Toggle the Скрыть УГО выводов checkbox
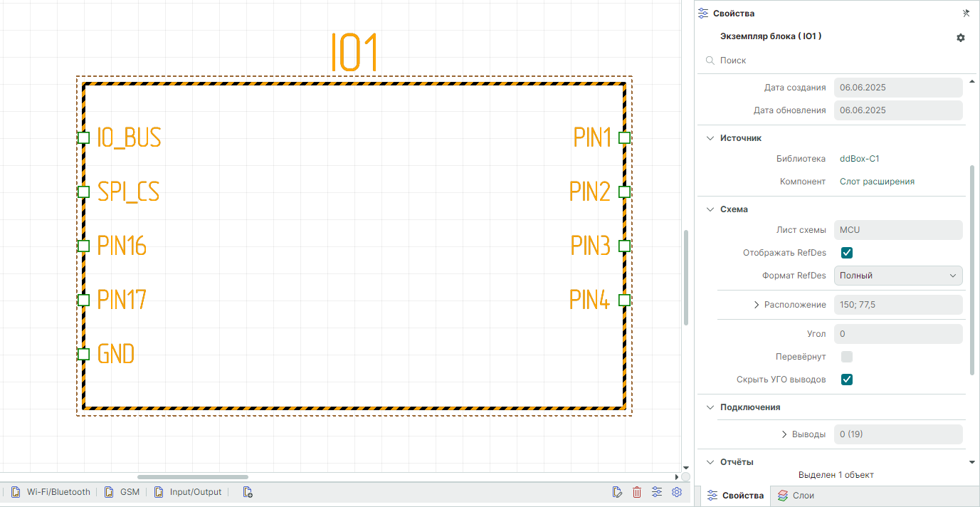Image resolution: width=980 pixels, height=507 pixels. (847, 380)
